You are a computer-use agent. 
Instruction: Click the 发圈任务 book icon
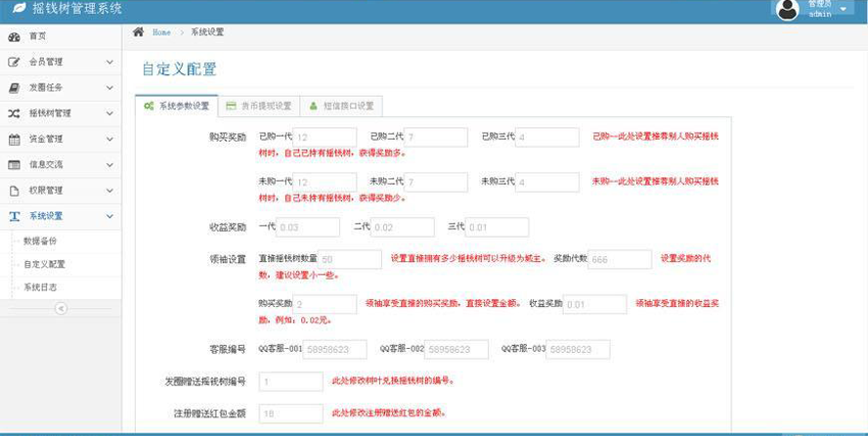point(15,88)
